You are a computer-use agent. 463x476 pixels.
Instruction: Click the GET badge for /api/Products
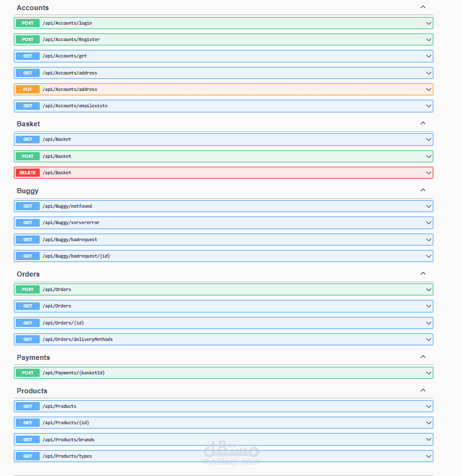coord(28,406)
